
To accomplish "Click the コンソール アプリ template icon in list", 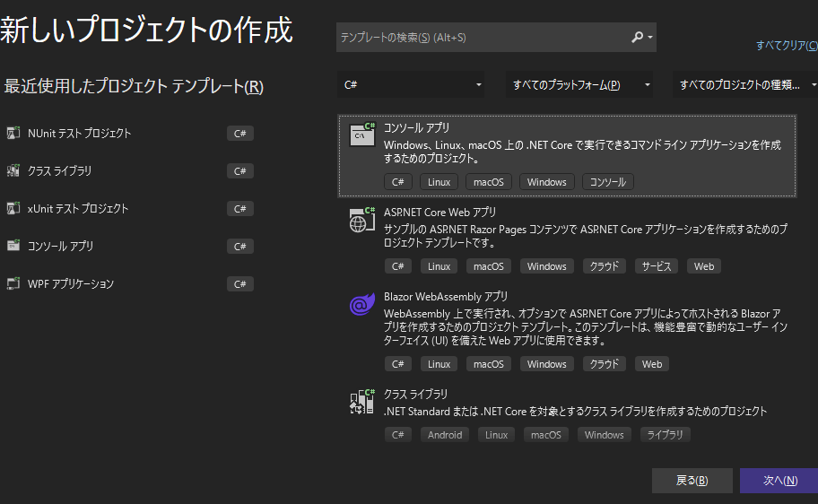I will [x=362, y=135].
